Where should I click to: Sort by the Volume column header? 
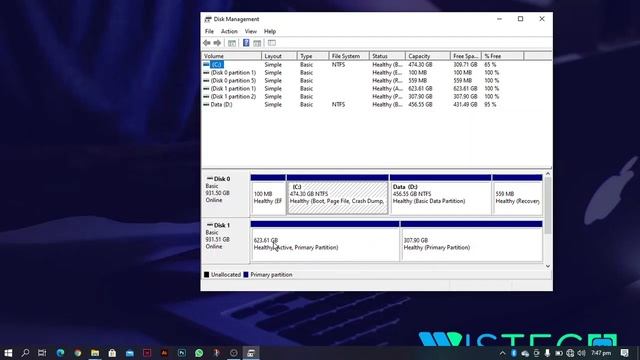[231, 56]
